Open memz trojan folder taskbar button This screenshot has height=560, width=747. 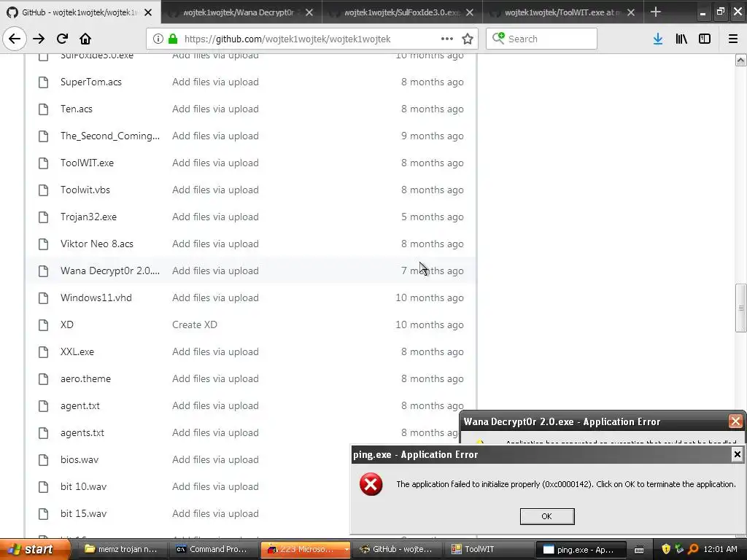(121, 549)
